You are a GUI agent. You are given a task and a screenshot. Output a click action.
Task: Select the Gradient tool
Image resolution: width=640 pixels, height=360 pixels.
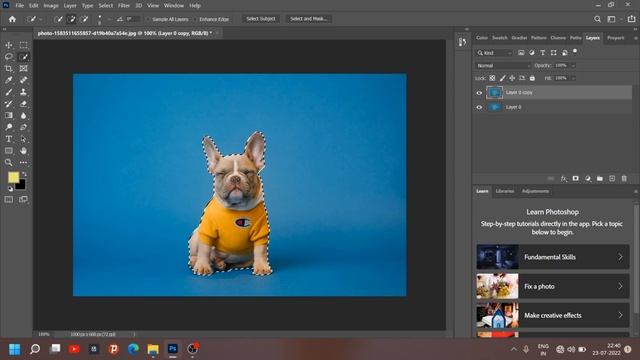click(9, 116)
